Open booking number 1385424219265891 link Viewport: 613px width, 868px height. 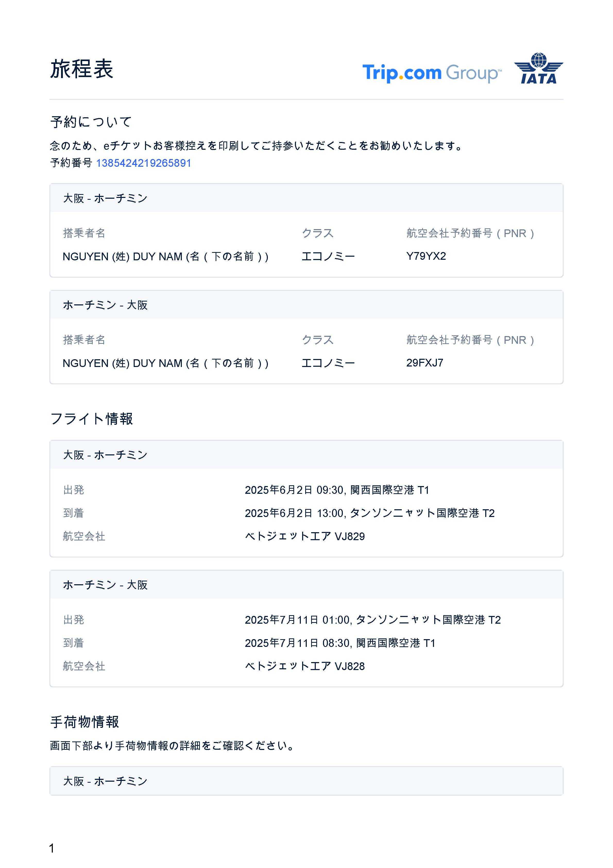pyautogui.click(x=143, y=163)
